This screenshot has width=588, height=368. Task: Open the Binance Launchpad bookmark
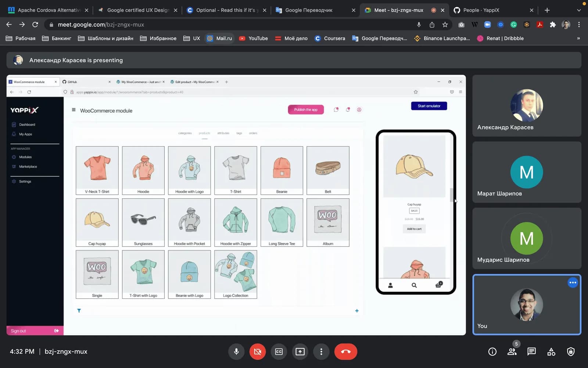442,38
